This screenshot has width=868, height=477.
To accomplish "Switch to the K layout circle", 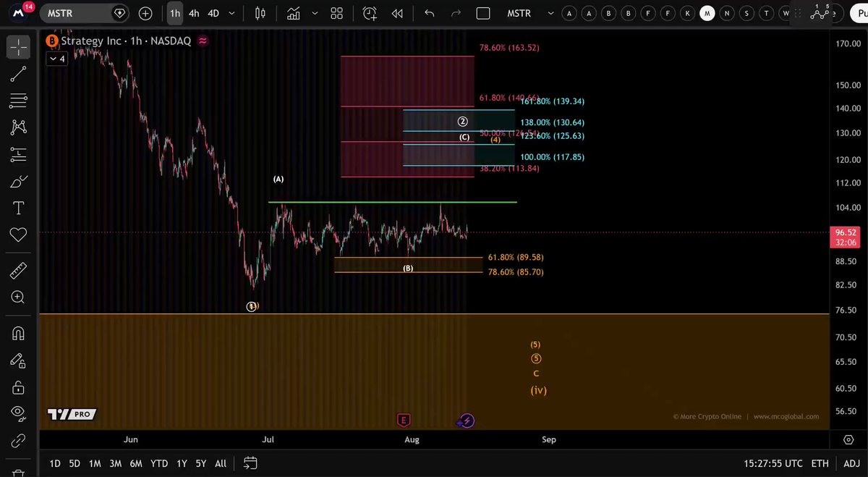I will click(x=687, y=13).
